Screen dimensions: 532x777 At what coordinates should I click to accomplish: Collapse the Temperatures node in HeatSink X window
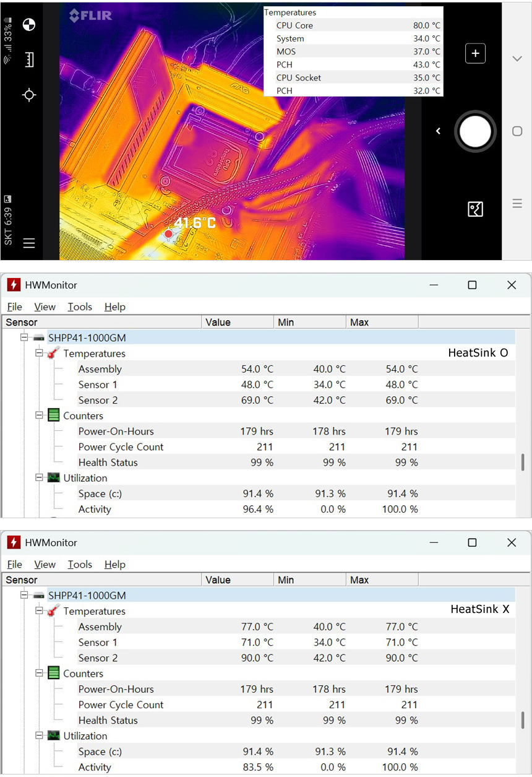coord(40,611)
